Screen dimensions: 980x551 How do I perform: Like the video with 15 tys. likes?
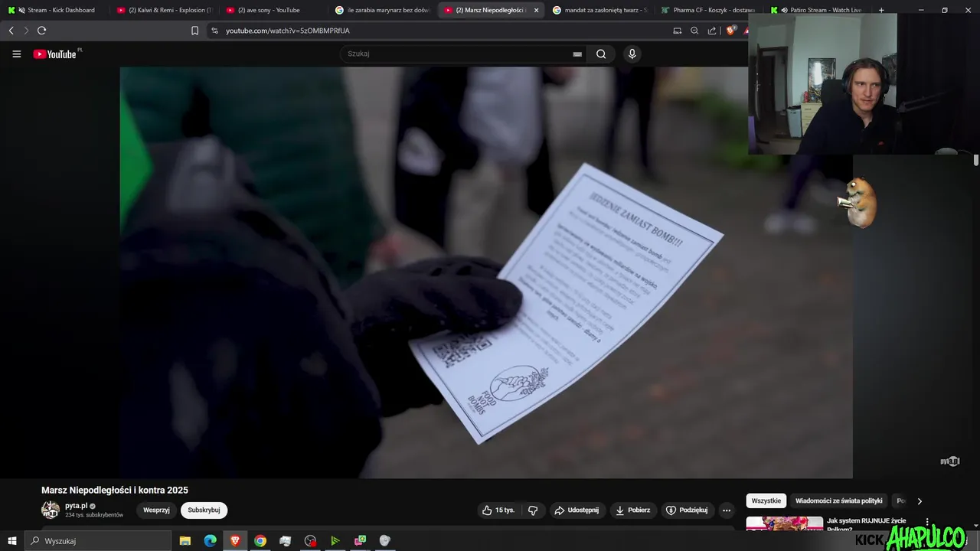pos(498,510)
